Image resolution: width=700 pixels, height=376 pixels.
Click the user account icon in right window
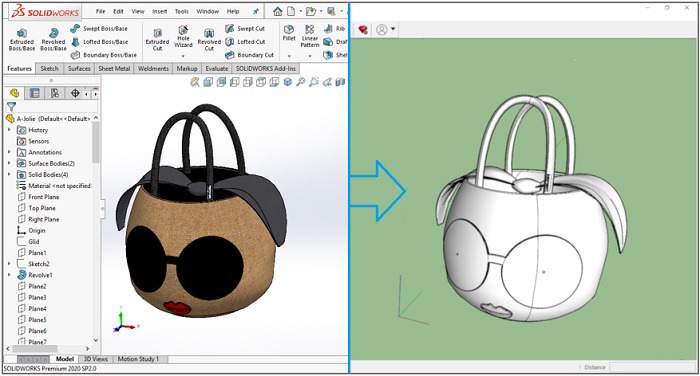tap(382, 30)
